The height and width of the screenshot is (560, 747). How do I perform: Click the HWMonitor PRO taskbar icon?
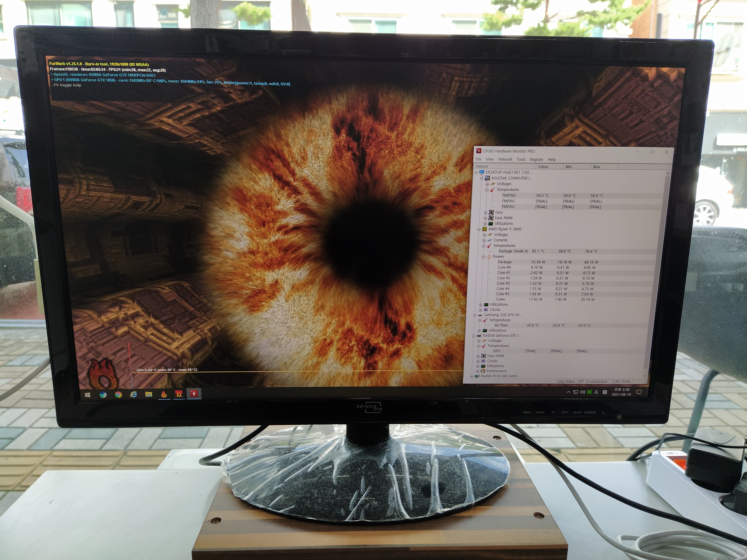point(194,393)
